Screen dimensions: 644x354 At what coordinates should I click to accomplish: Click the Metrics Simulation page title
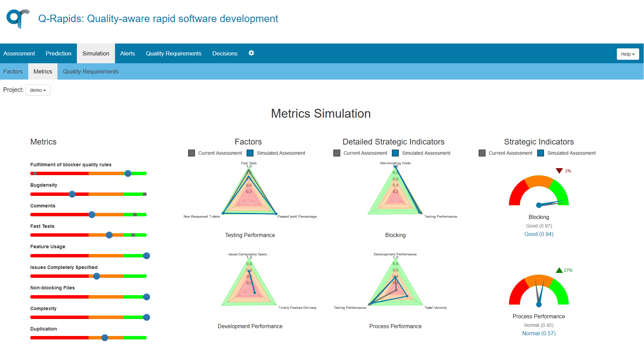click(x=321, y=114)
